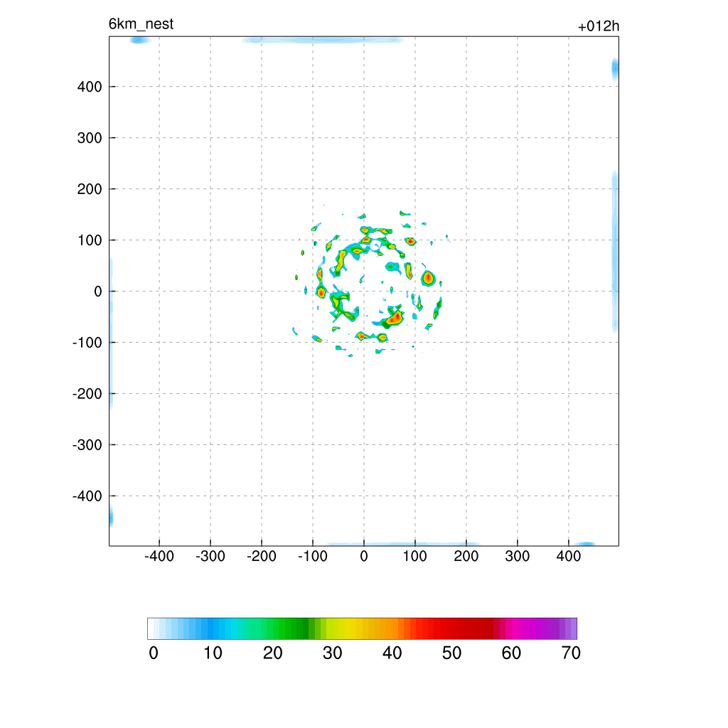Click the x-axis tick label 100
Screen dimensions: 728x728
[x=415, y=556]
